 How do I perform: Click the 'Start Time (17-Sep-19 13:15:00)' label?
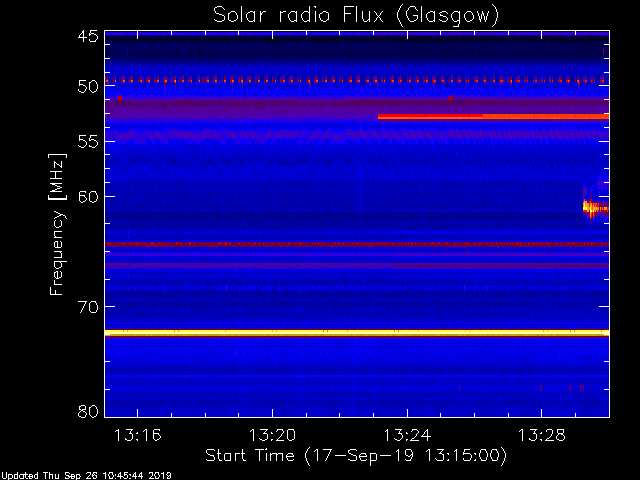tap(356, 456)
